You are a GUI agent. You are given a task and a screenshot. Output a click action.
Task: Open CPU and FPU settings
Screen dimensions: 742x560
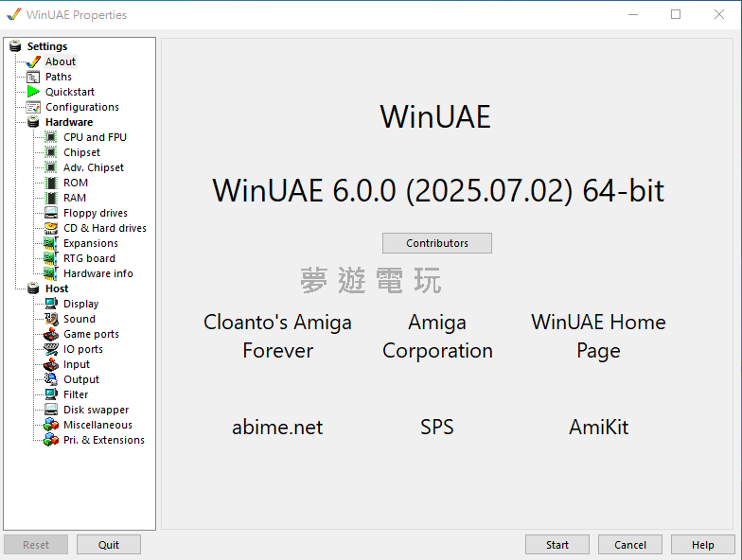point(95,138)
